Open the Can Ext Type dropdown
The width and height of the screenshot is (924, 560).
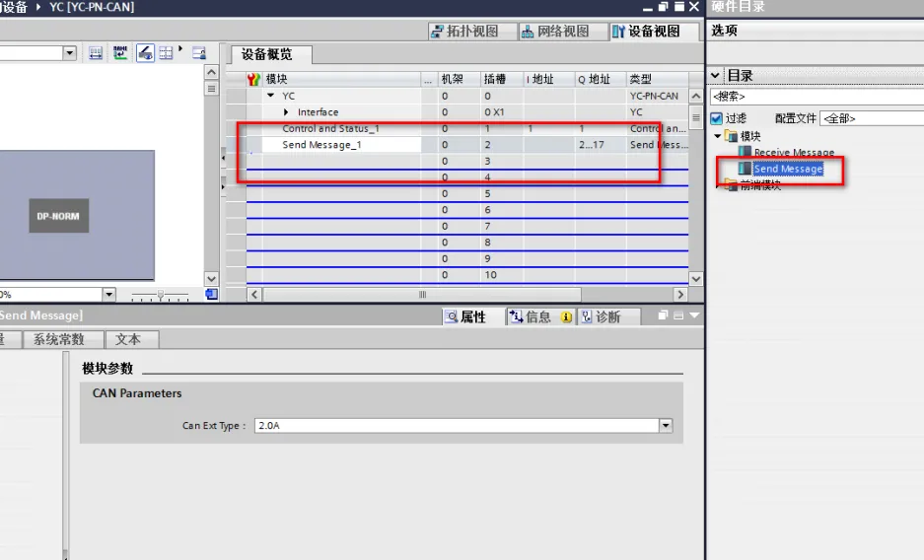[666, 425]
